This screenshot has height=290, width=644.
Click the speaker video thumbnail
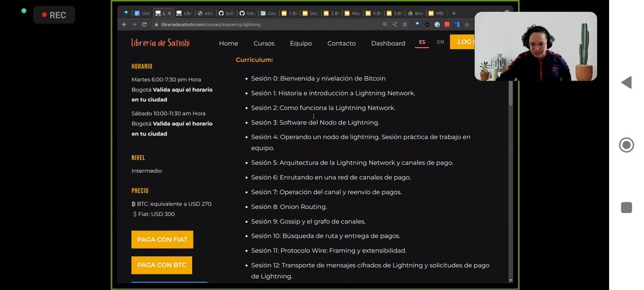[x=536, y=46]
